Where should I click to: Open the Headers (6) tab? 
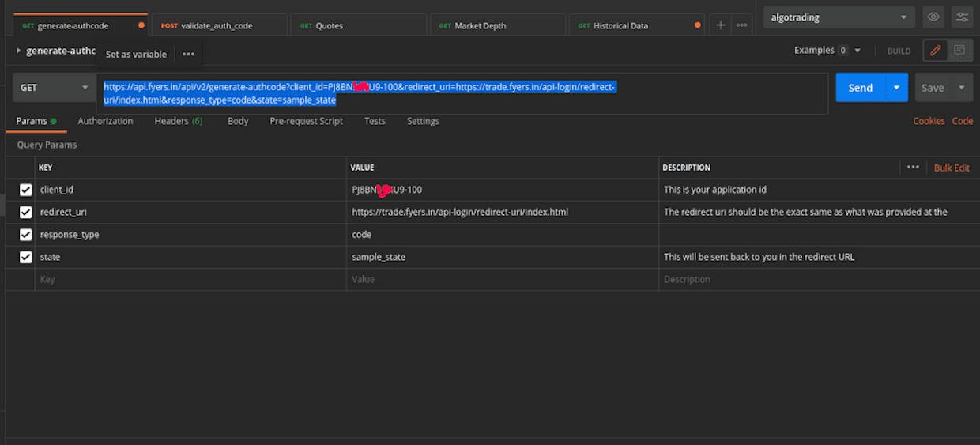click(179, 121)
